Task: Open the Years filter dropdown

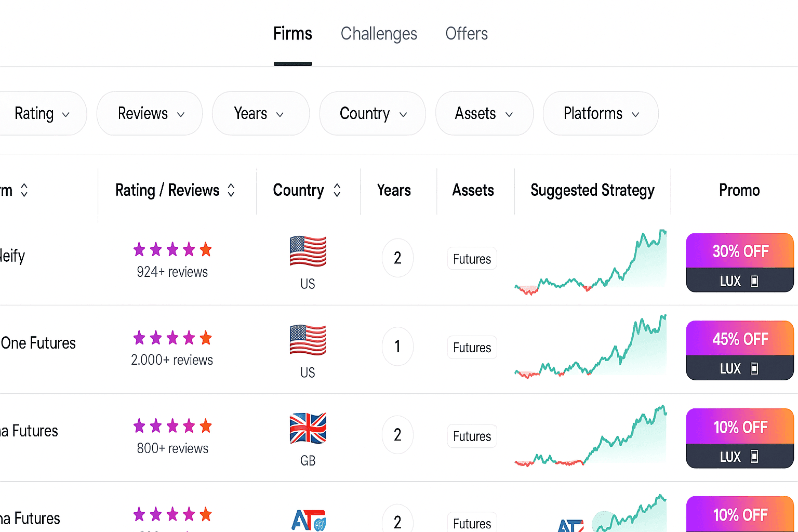Action: click(260, 114)
